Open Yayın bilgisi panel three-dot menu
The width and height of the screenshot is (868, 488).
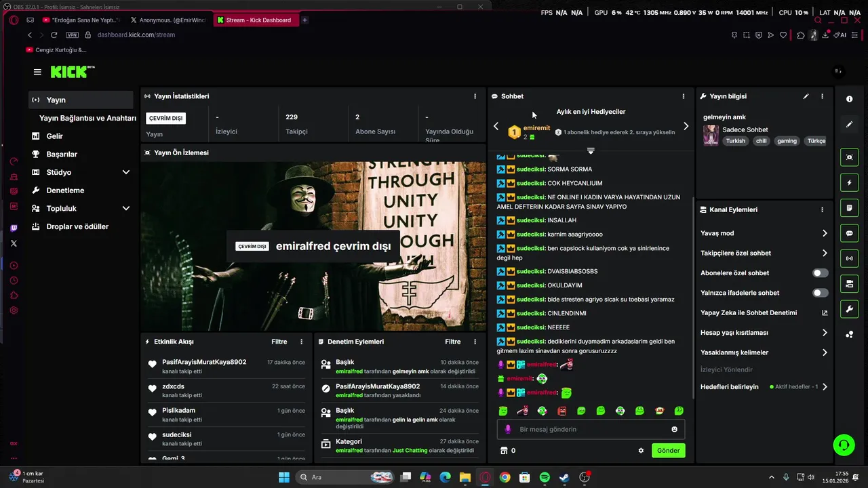823,96
